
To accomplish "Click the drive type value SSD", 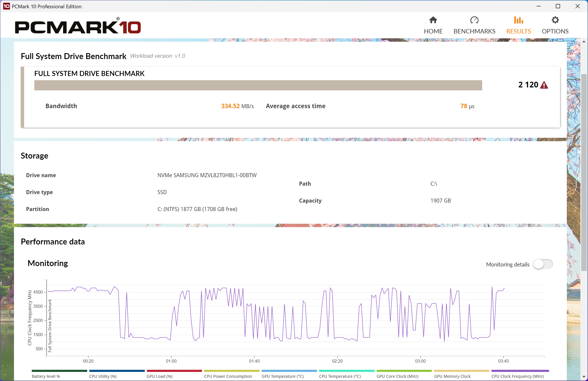I will pos(162,192).
